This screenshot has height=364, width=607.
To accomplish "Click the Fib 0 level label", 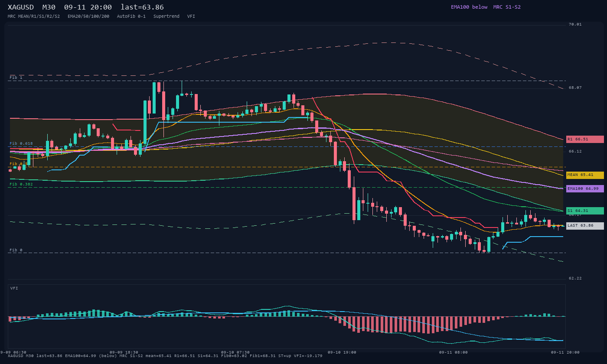I will [16, 250].
